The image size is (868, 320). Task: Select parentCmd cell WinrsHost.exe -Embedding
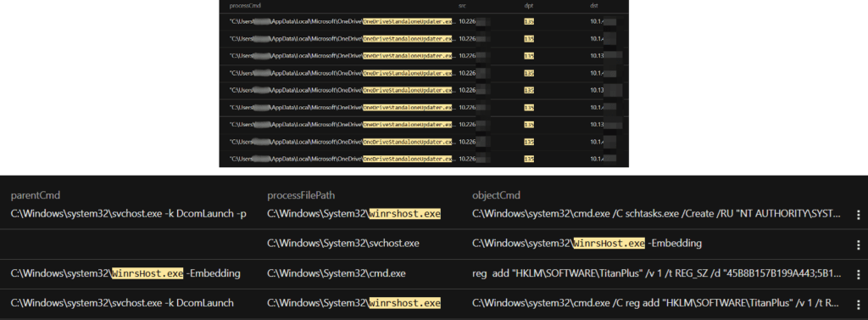(x=125, y=273)
